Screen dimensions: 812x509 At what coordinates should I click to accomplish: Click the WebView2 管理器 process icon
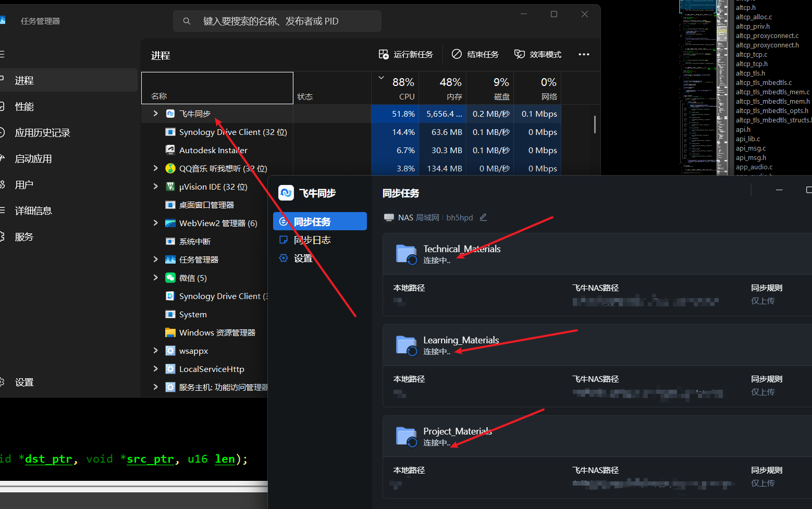pos(170,223)
